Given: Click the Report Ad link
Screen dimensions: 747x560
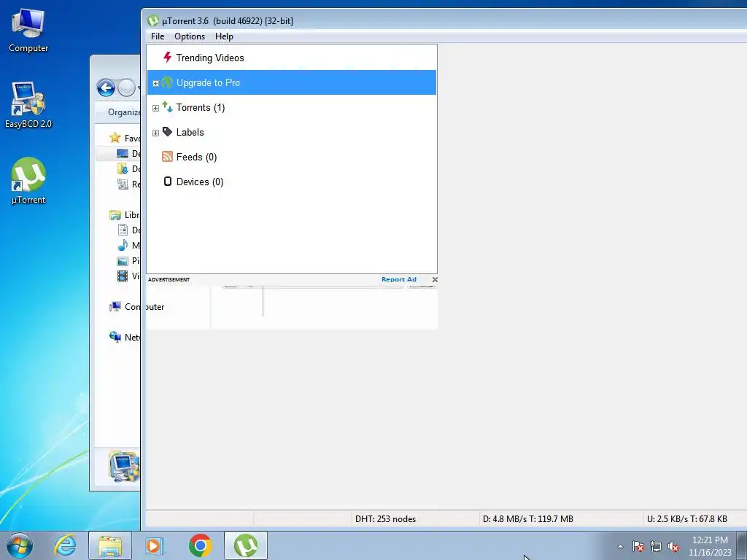Looking at the screenshot, I should click(x=399, y=279).
